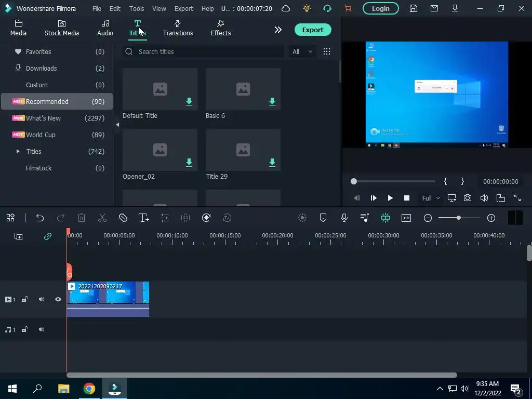532x399 pixels.
Task: Click the preview volume speaker icon
Action: [x=484, y=198]
